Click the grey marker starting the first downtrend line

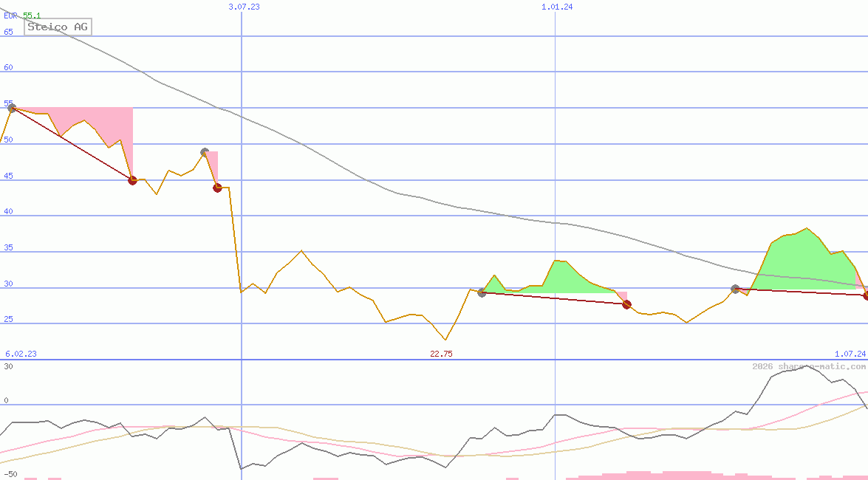pos(12,109)
